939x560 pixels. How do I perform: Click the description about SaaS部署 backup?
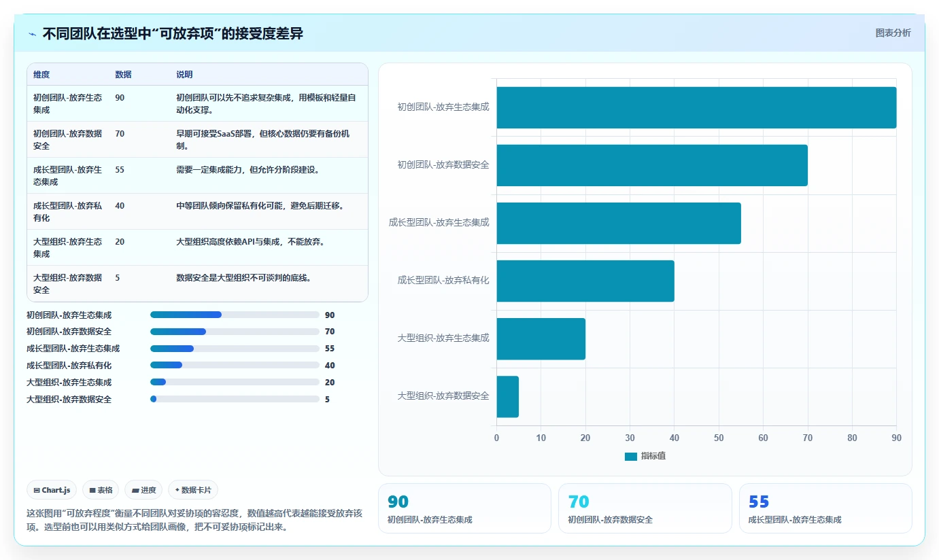point(263,139)
